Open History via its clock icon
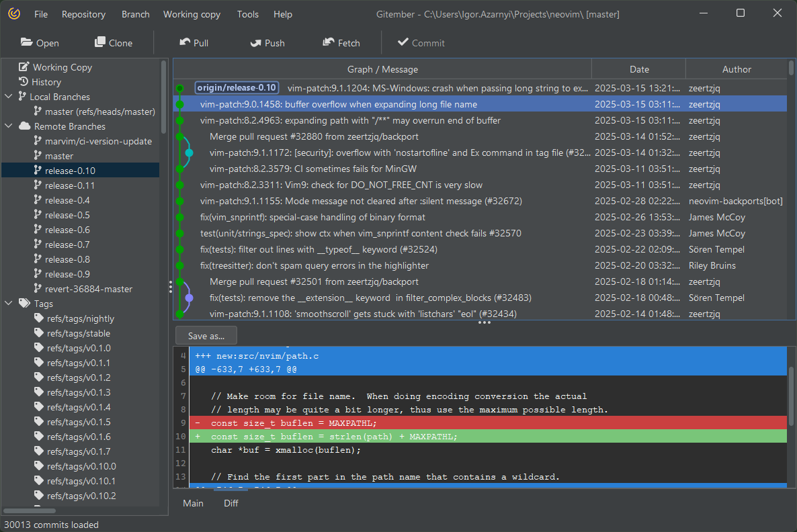 tap(24, 81)
